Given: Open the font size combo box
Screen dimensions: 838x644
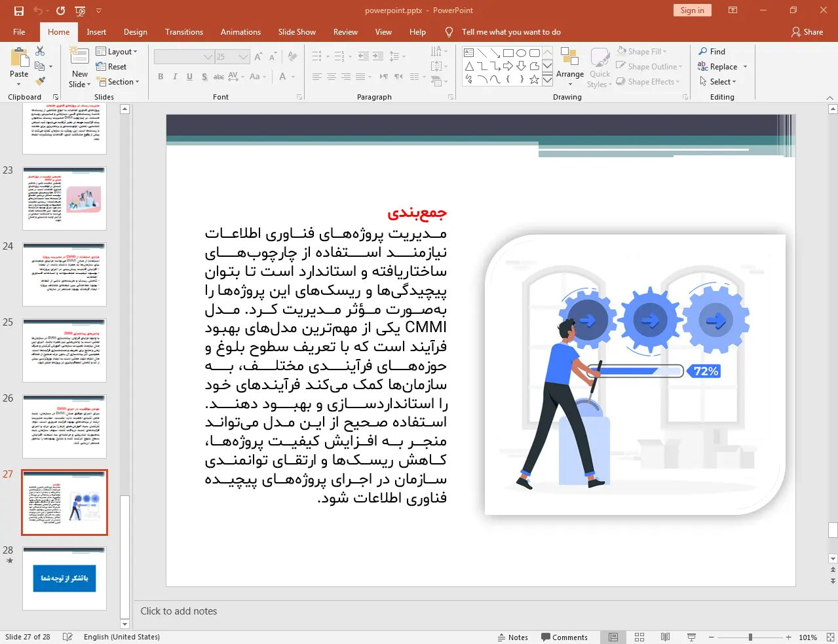Looking at the screenshot, I should click(x=232, y=57).
